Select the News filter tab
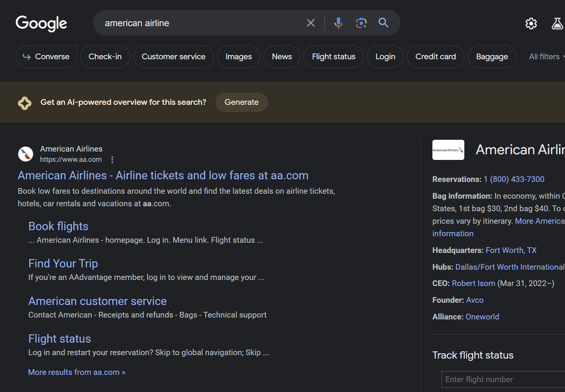The image size is (565, 392). [282, 57]
